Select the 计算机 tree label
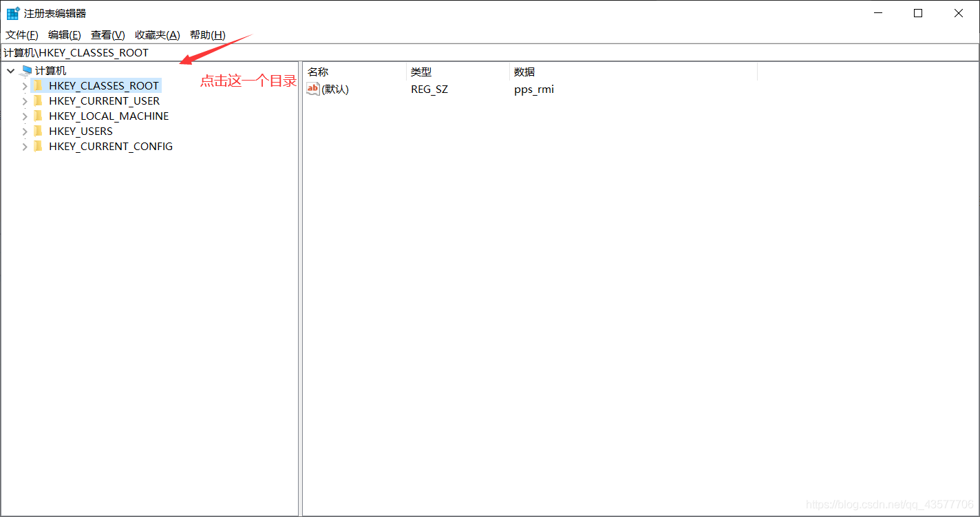This screenshot has width=980, height=517. pos(51,70)
